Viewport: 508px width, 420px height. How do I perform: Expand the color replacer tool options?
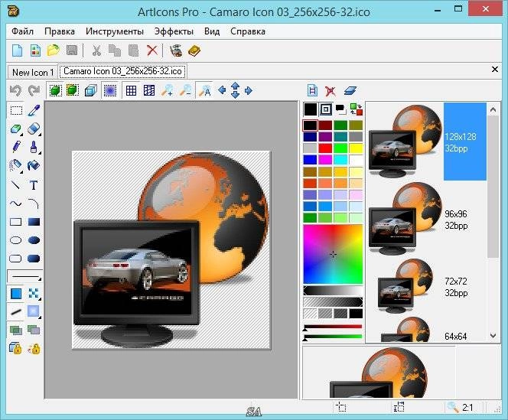21,134
